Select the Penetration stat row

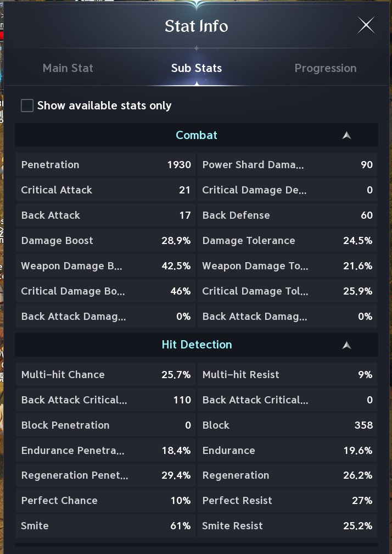click(x=105, y=165)
